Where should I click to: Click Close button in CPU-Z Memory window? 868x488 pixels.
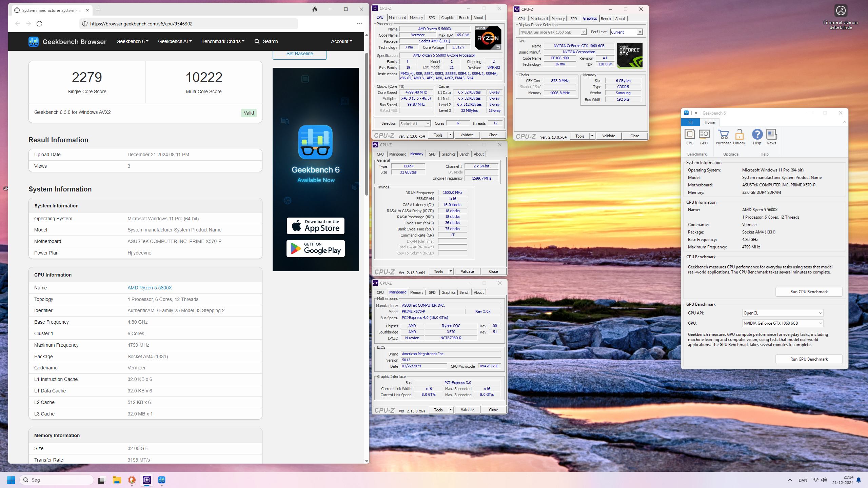(x=493, y=271)
